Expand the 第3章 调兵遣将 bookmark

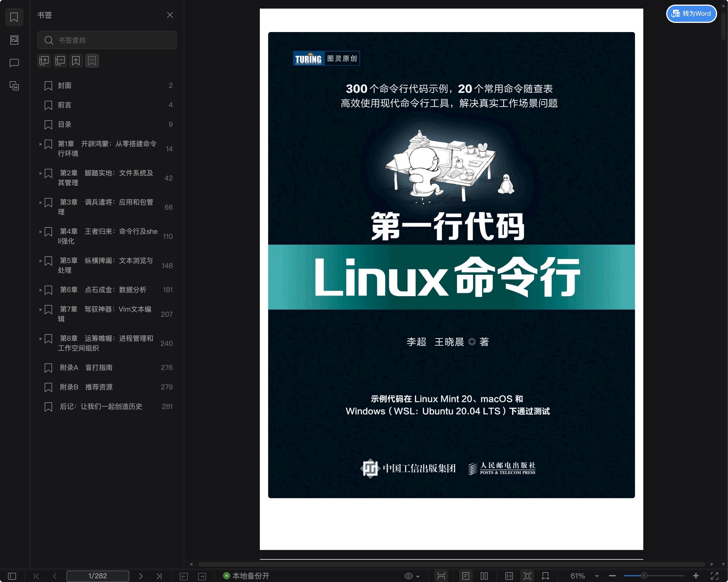click(41, 203)
